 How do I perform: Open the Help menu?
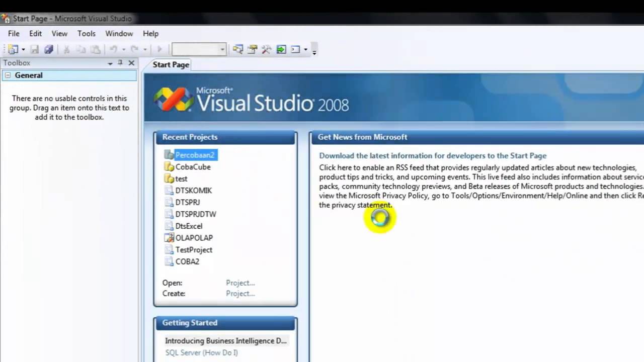click(150, 34)
